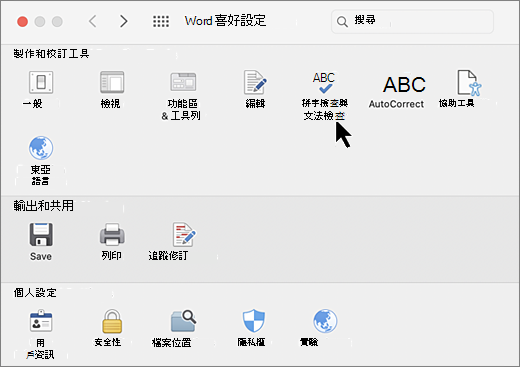
Task: Open the Save preferences
Action: click(x=41, y=234)
